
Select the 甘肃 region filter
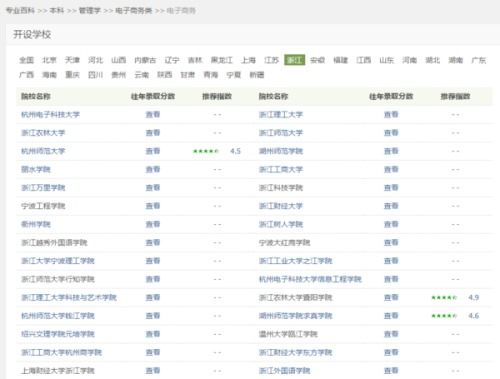pyautogui.click(x=187, y=75)
